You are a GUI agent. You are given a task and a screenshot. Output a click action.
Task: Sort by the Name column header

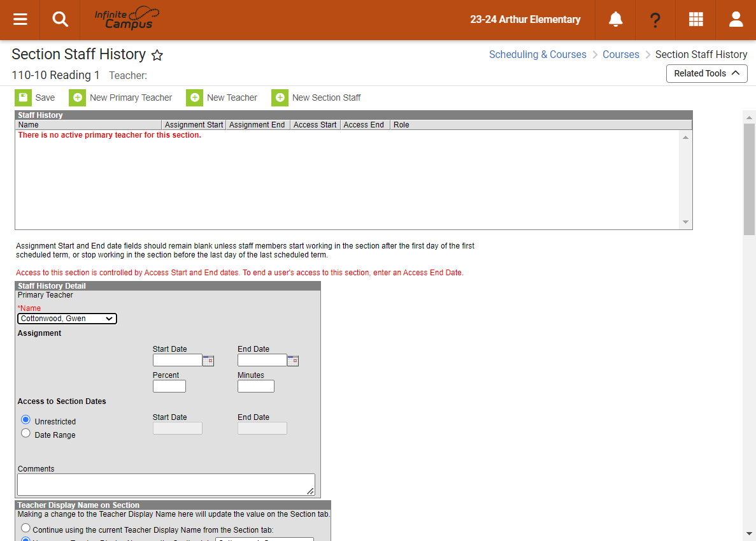coord(89,125)
